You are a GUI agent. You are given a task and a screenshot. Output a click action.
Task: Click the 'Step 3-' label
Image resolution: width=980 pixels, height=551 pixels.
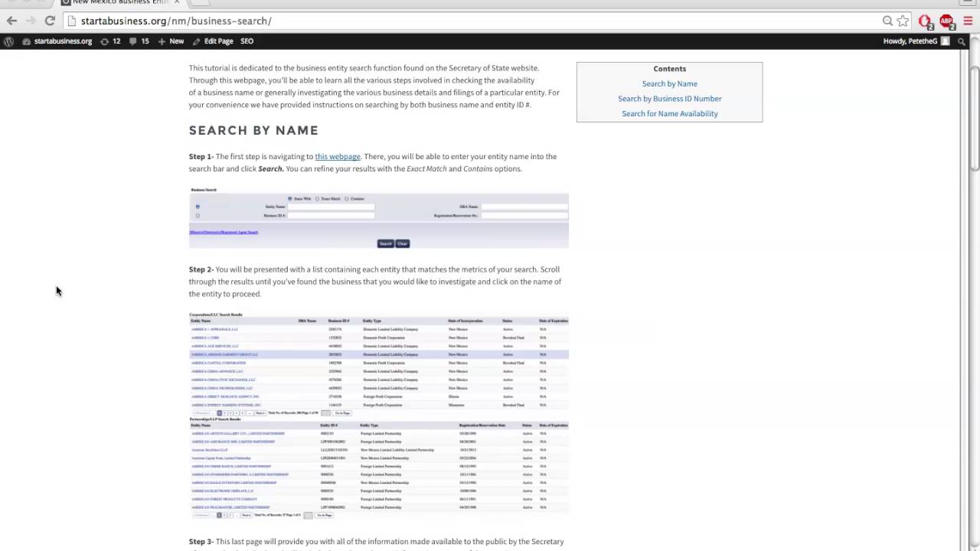coord(201,542)
